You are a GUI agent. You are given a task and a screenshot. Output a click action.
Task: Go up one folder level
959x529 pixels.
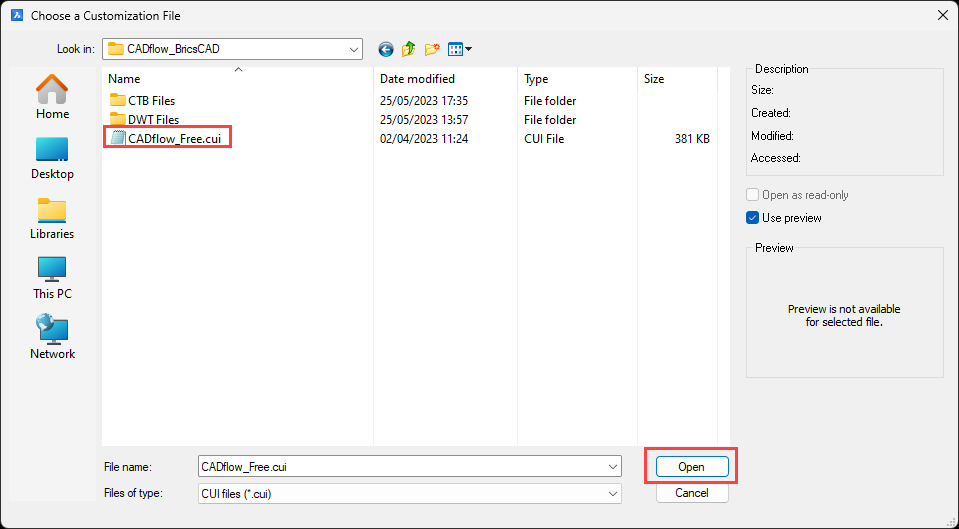click(x=409, y=49)
